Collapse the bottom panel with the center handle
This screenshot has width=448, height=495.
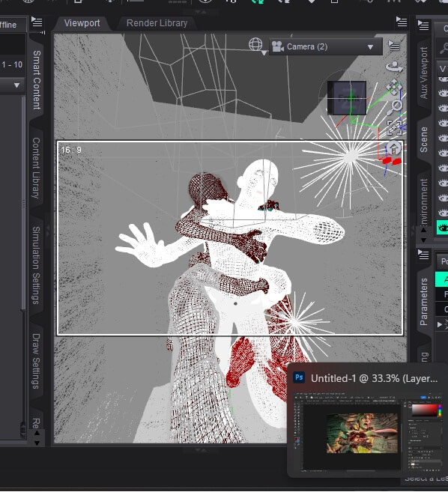coord(200,450)
